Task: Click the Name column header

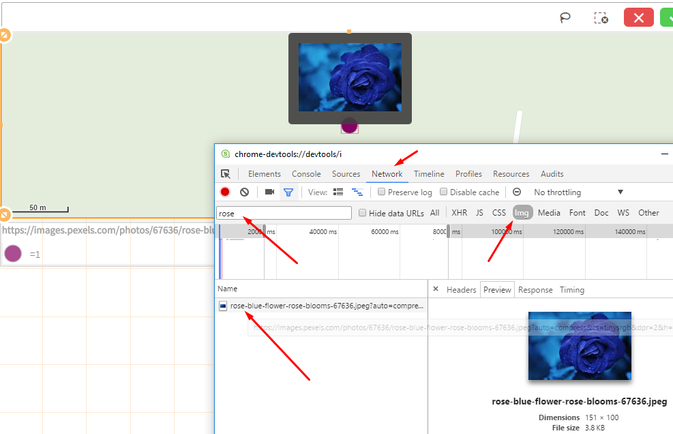Action: (x=227, y=288)
